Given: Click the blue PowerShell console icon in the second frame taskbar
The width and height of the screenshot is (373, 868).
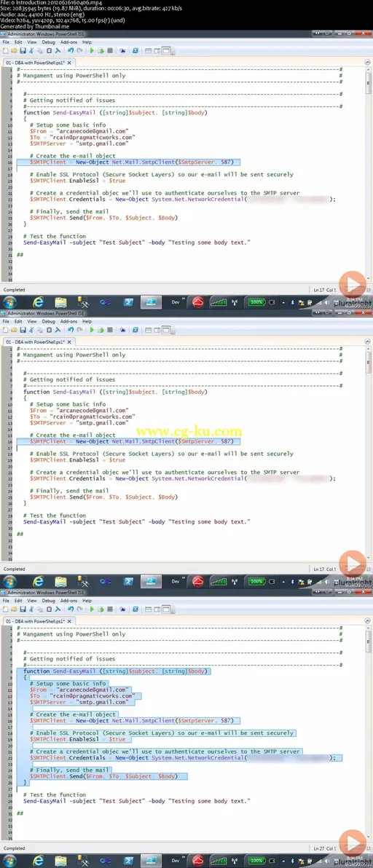Looking at the screenshot, I should [127, 581].
